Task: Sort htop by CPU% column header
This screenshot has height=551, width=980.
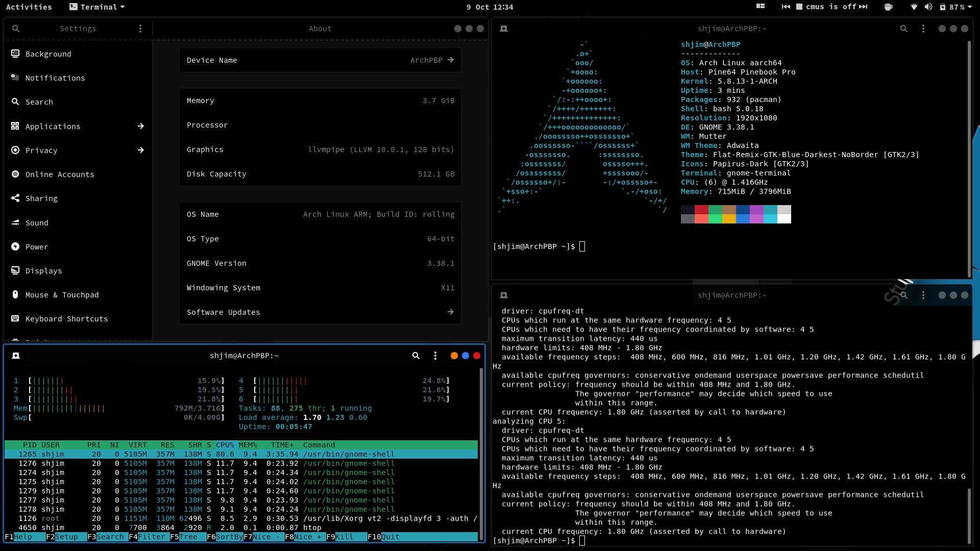Action: [225, 445]
